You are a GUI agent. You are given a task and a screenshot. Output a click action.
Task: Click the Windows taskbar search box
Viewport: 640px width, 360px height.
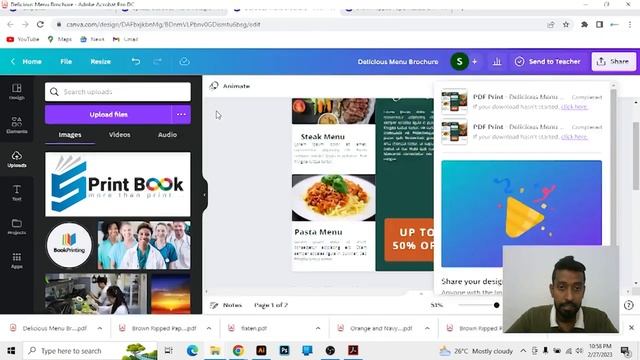click(90, 351)
